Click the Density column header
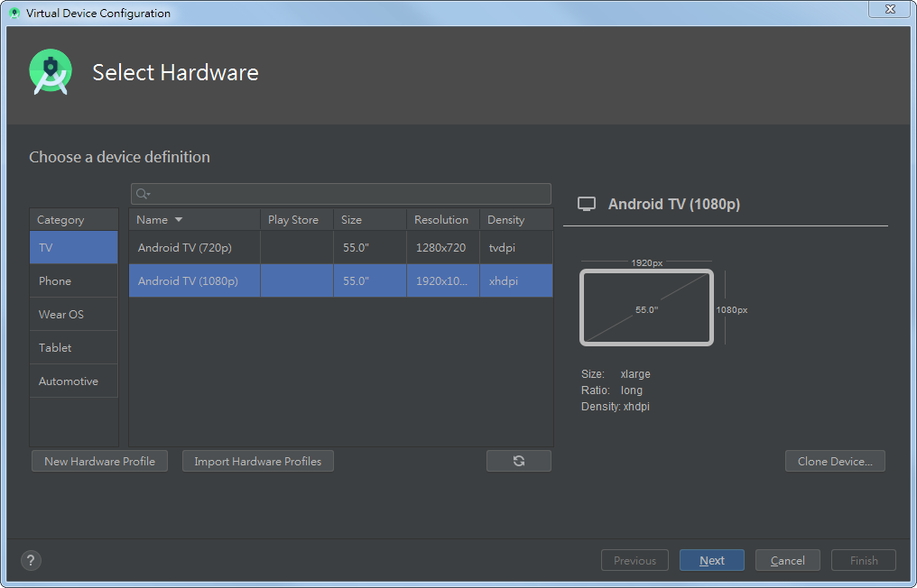The image size is (917, 588). click(516, 220)
